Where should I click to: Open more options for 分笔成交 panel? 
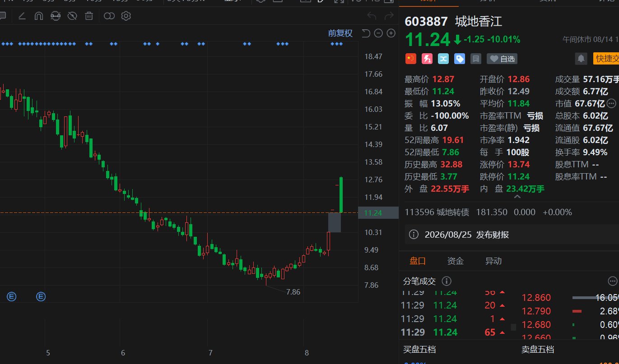click(613, 281)
